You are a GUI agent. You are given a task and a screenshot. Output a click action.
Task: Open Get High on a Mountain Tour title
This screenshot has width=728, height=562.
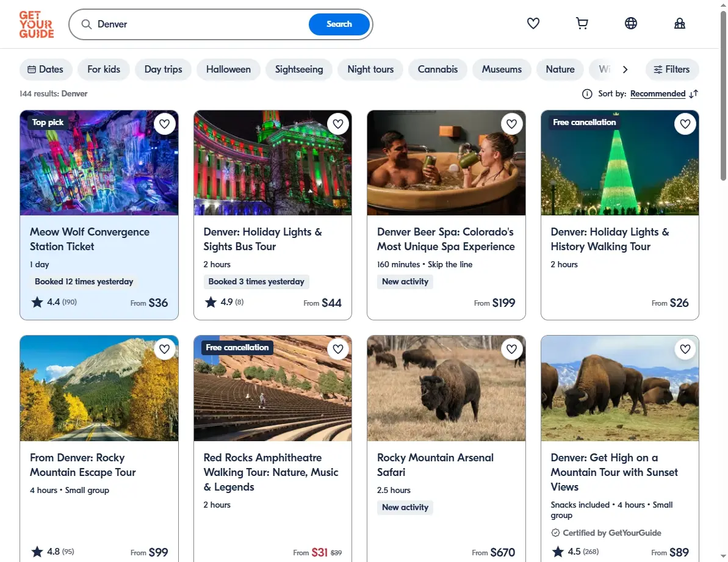coord(614,472)
